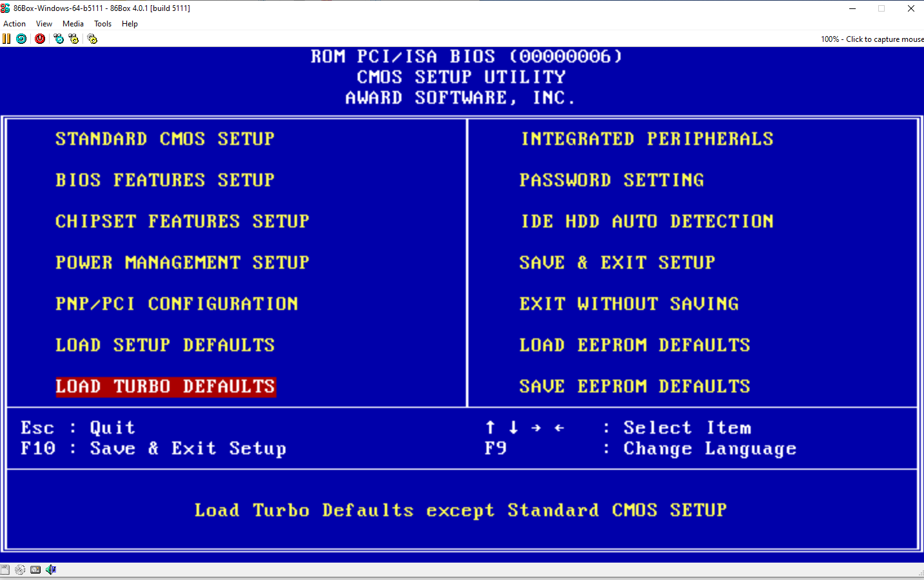Click 'F10 : Save & Exit Setup' hint
Image resolution: width=924 pixels, height=580 pixels.
click(153, 448)
